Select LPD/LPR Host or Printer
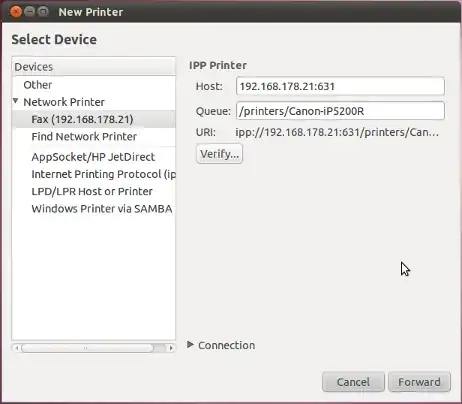Image resolution: width=462 pixels, height=404 pixels. (x=94, y=191)
